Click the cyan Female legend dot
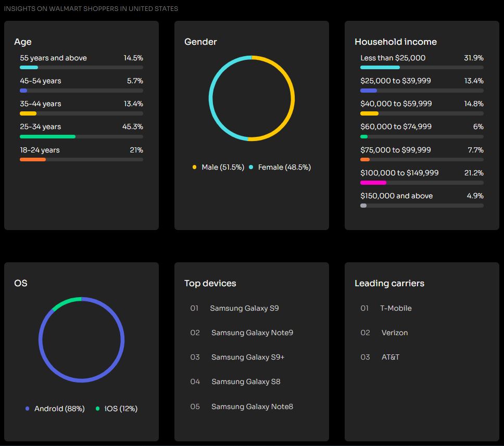 tap(251, 167)
